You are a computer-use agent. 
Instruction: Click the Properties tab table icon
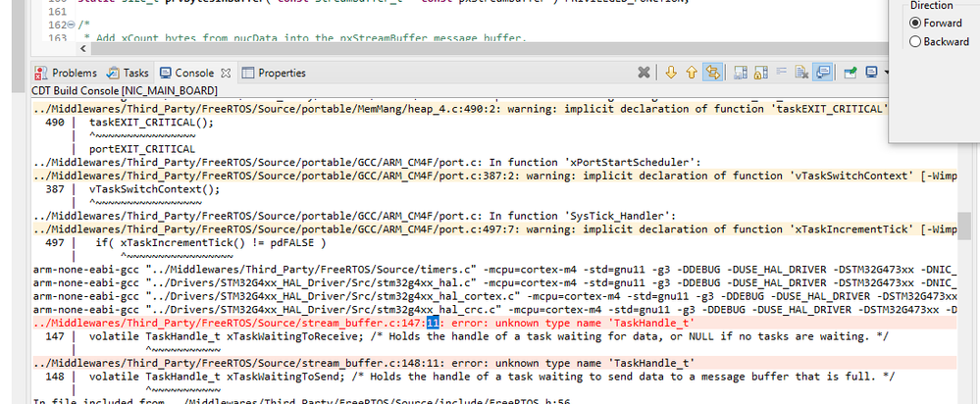248,74
